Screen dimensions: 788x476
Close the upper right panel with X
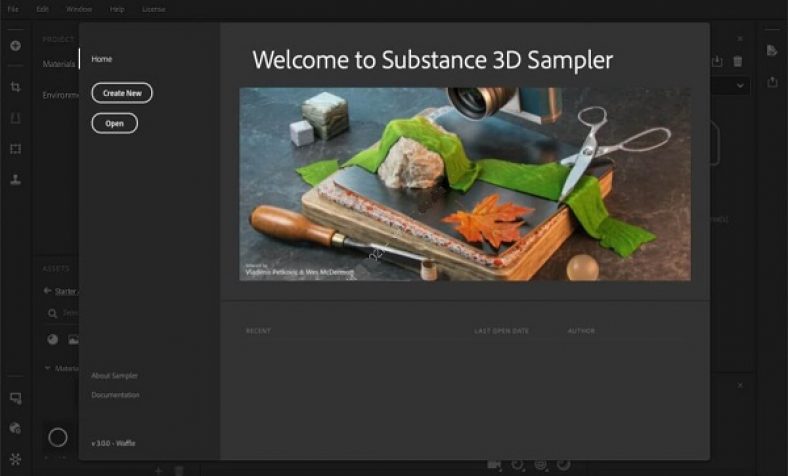coord(740,39)
